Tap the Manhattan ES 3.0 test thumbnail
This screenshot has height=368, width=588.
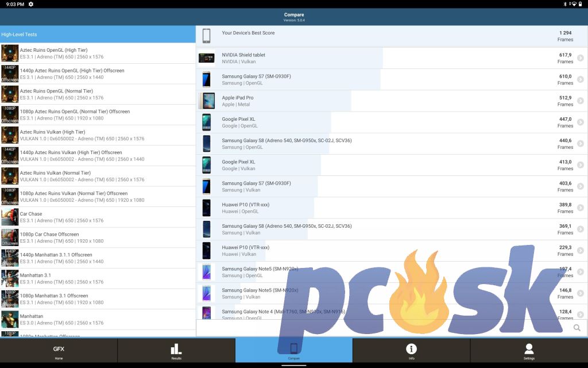pyautogui.click(x=10, y=319)
